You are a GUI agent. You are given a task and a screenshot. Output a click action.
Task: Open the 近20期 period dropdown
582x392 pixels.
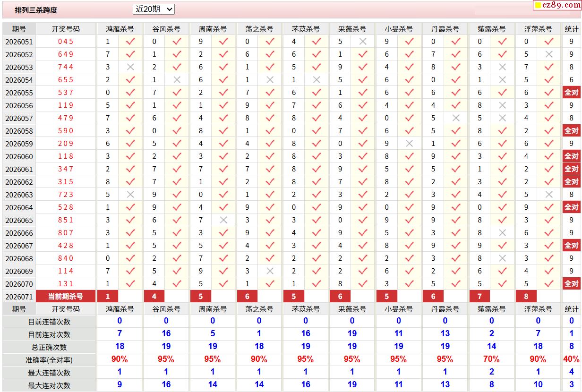click(154, 9)
